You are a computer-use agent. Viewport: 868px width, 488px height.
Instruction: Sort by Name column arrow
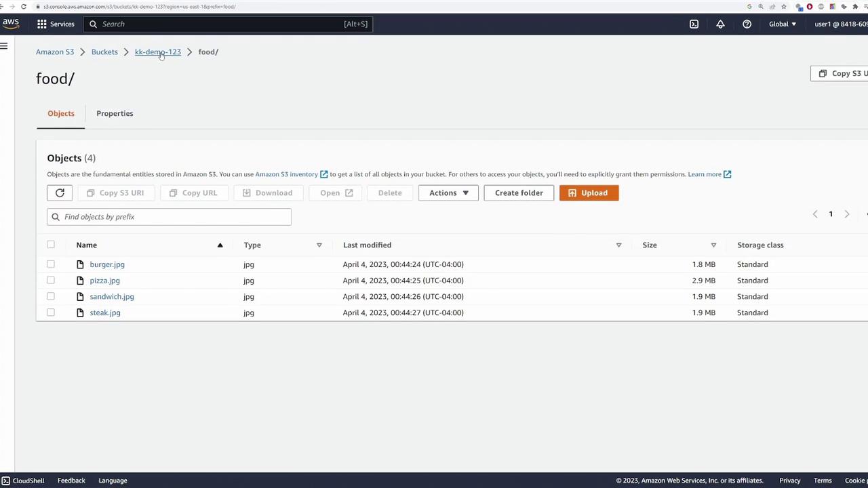point(220,245)
